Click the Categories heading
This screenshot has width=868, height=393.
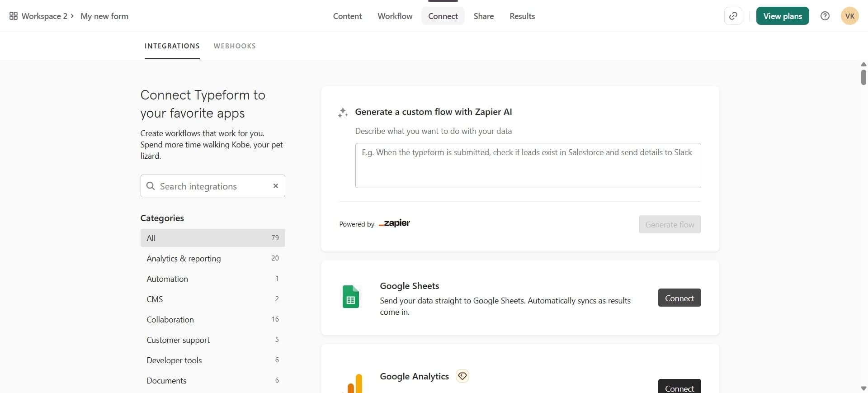coord(162,218)
